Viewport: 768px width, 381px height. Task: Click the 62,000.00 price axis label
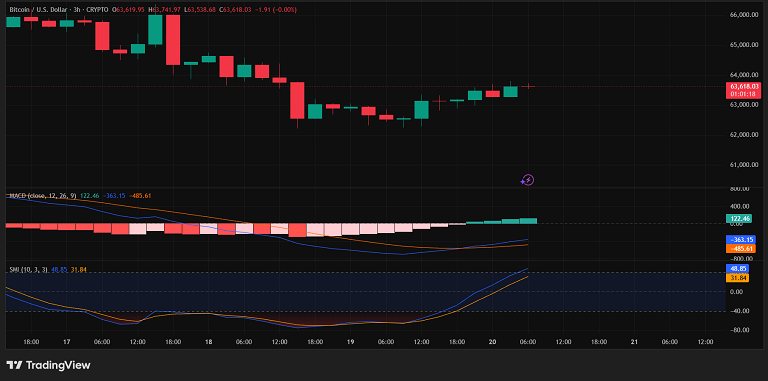[744, 135]
